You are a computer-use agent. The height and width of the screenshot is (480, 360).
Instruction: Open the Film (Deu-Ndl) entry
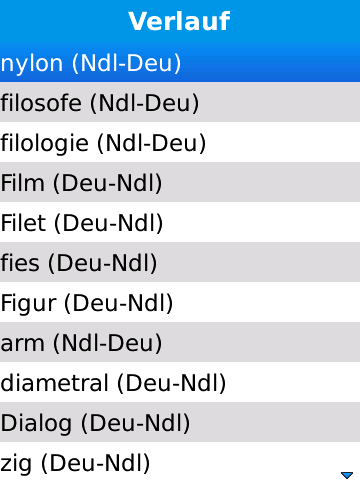180,182
